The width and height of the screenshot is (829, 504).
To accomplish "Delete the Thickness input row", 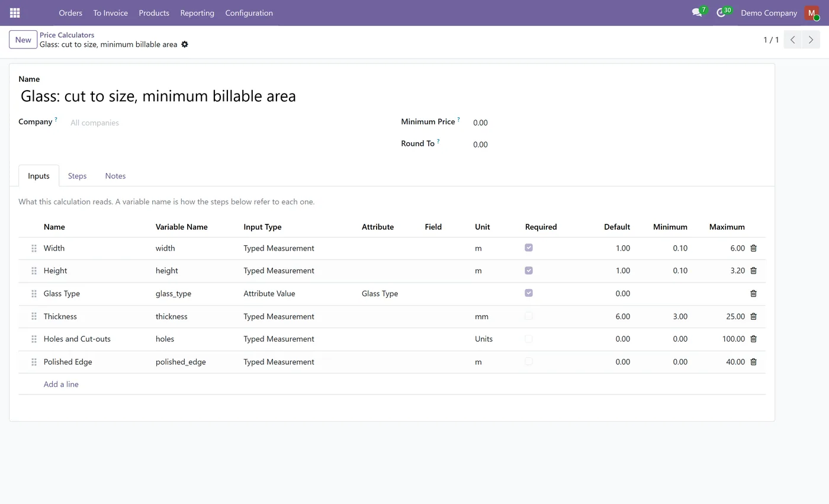I will [753, 316].
